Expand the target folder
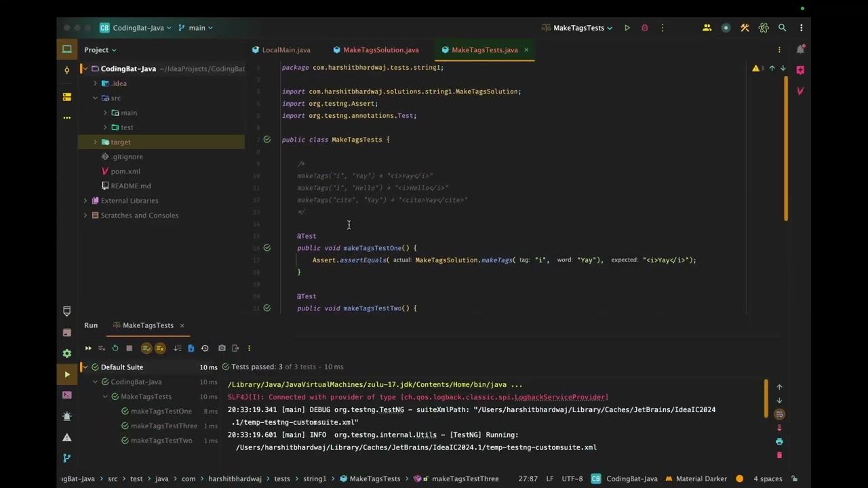This screenshot has height=488, width=868. click(95, 142)
